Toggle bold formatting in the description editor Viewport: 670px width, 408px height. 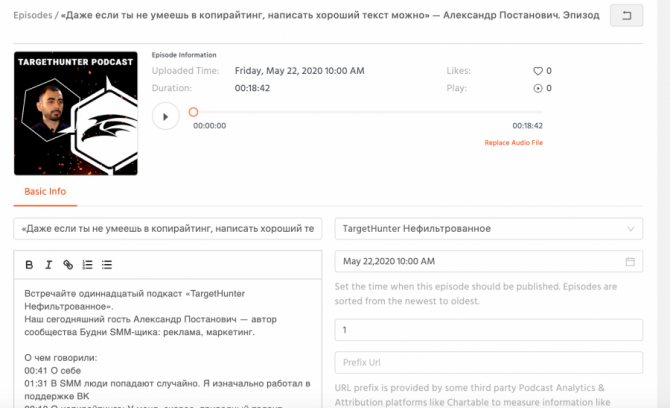pos(29,265)
